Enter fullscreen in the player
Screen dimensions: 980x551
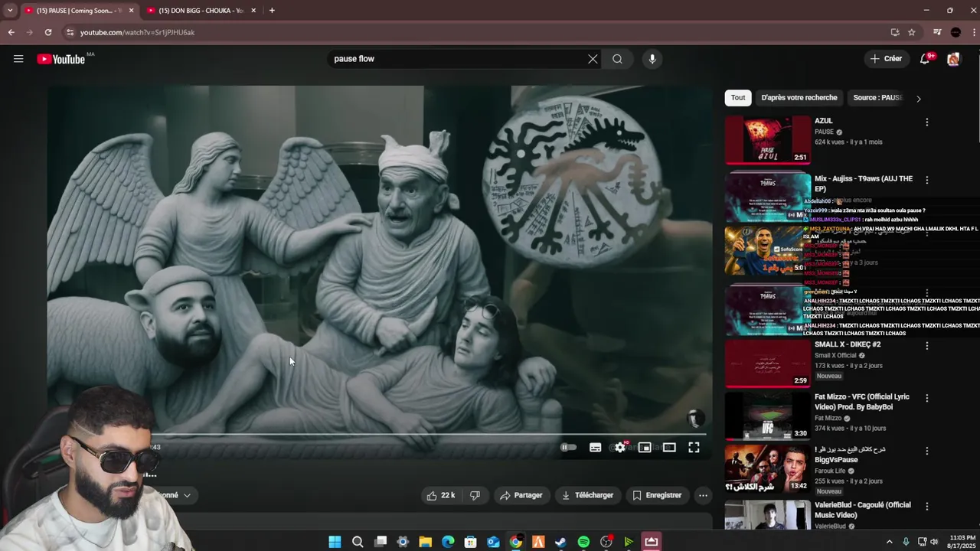point(694,448)
